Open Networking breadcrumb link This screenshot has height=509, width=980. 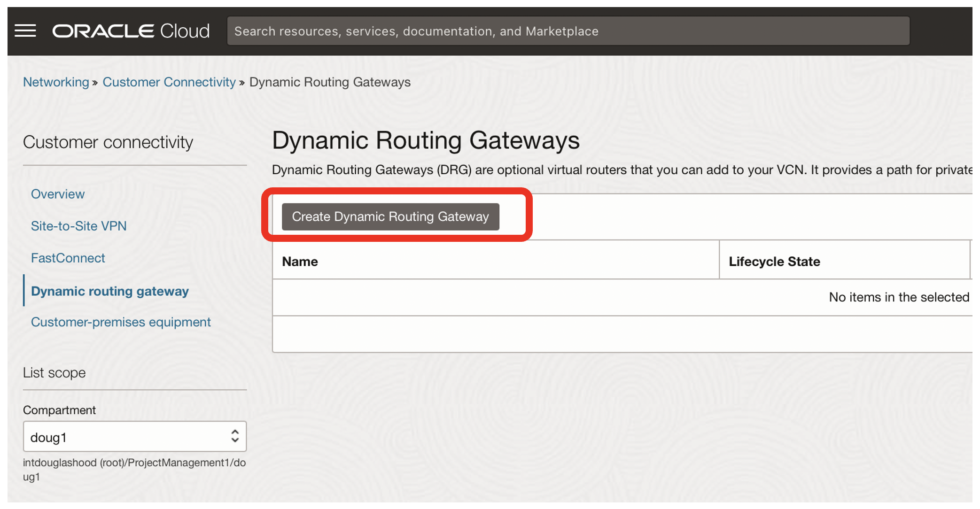[x=56, y=82]
